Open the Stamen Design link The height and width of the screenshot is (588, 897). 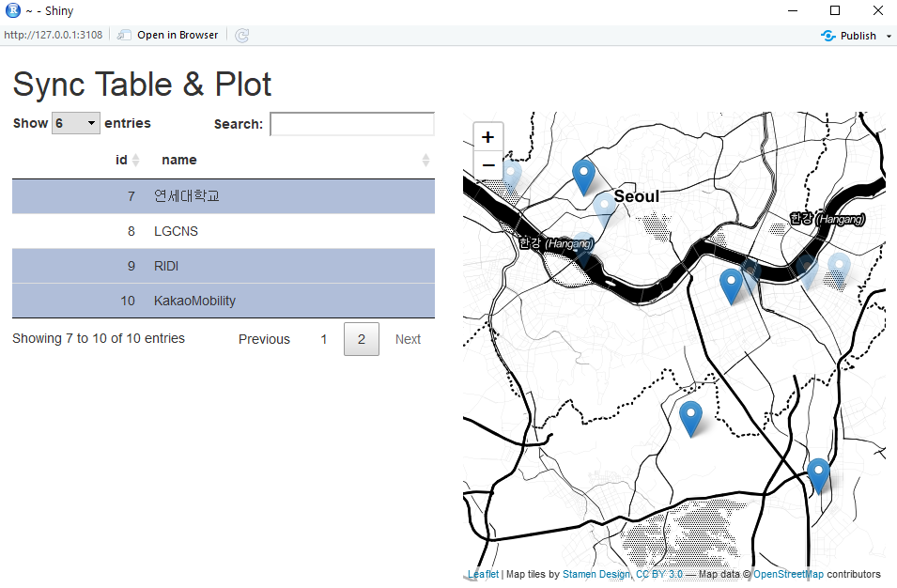click(596, 574)
